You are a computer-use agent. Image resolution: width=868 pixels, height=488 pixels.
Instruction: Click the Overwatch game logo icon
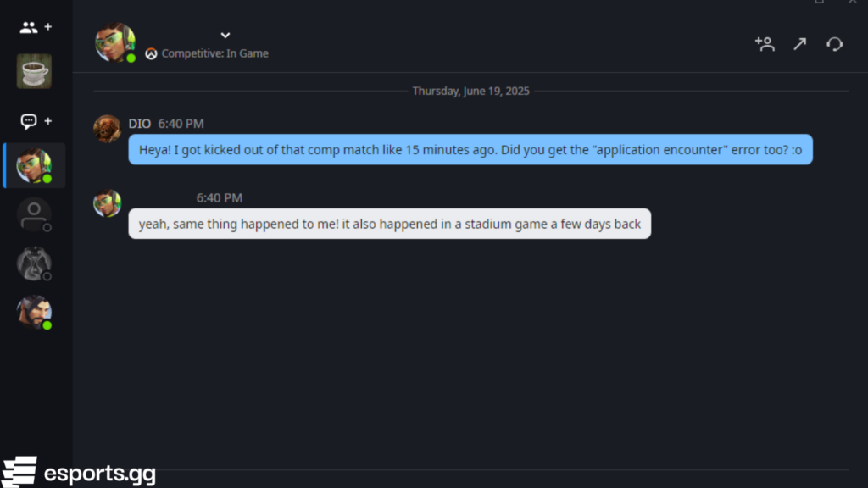click(x=151, y=53)
